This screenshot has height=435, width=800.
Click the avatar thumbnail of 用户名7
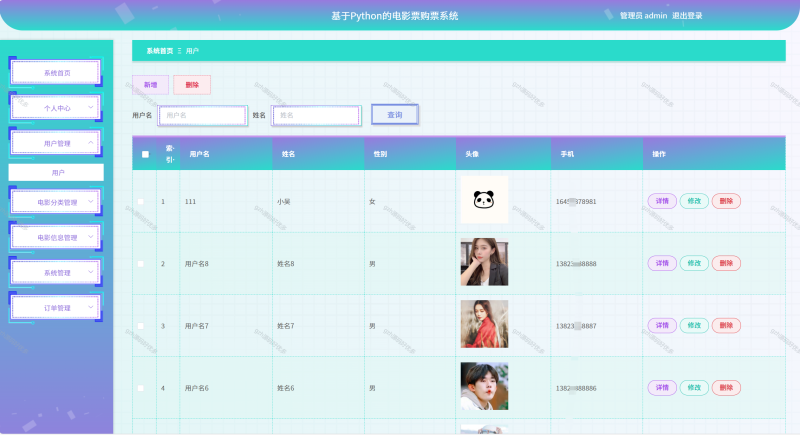(x=484, y=324)
